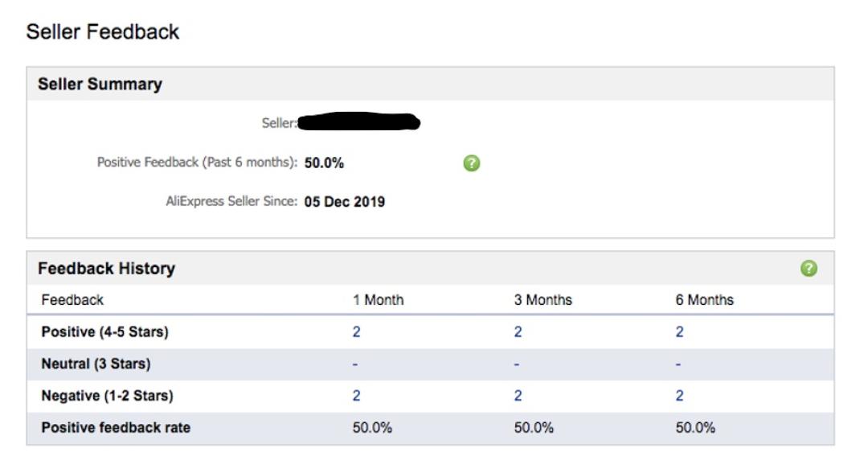Viewport: 868px width, 473px height.
Task: Click negative feedback count for 6 Months
Action: 680,396
